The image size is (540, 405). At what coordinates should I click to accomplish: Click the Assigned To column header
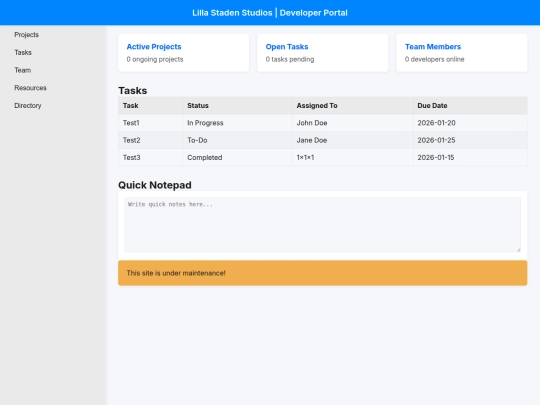click(353, 106)
